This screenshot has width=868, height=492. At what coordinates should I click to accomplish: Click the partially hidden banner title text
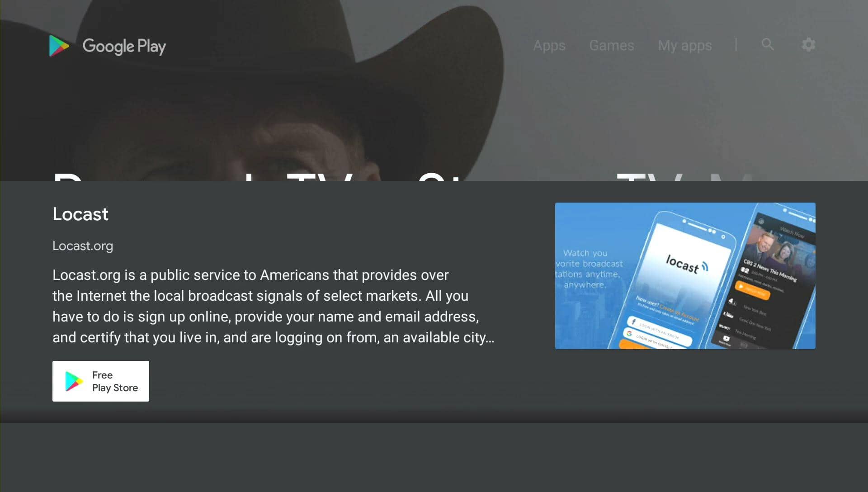point(402,176)
